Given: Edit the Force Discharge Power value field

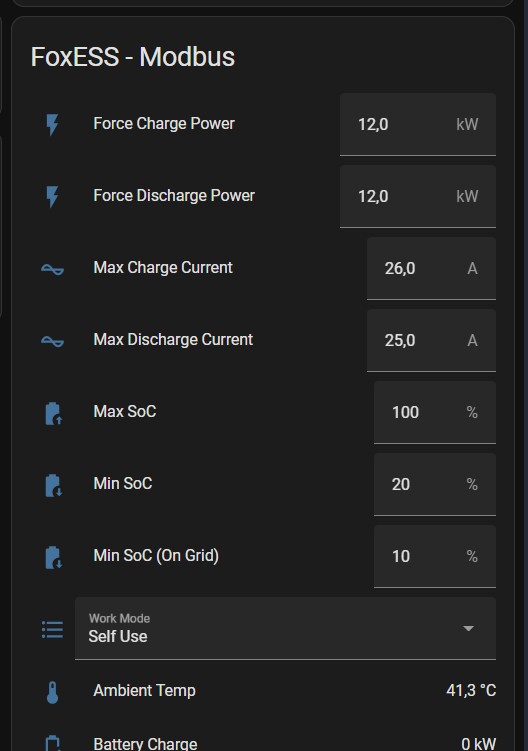Looking at the screenshot, I should [418, 196].
